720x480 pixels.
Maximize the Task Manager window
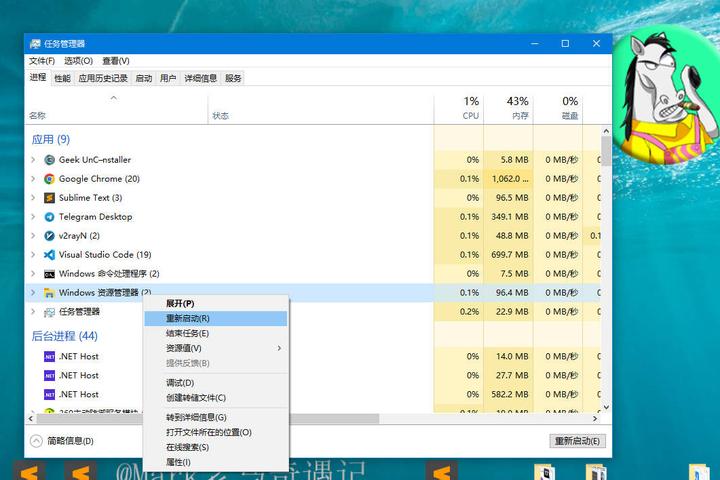click(x=565, y=44)
